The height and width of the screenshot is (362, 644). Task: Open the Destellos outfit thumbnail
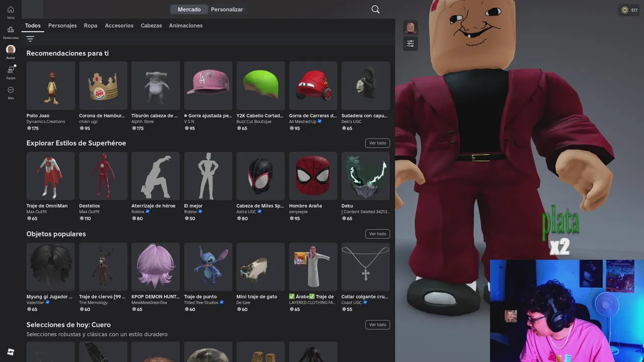pyautogui.click(x=103, y=176)
